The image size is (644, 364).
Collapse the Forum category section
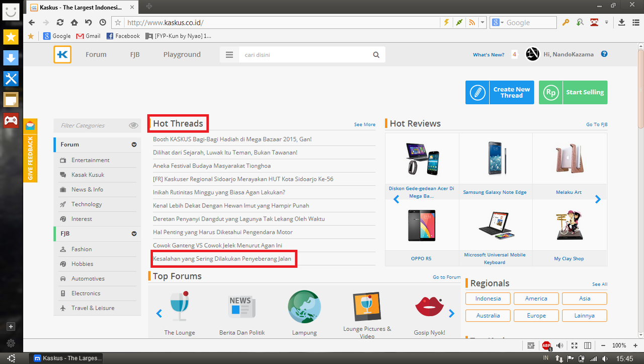[x=134, y=144]
